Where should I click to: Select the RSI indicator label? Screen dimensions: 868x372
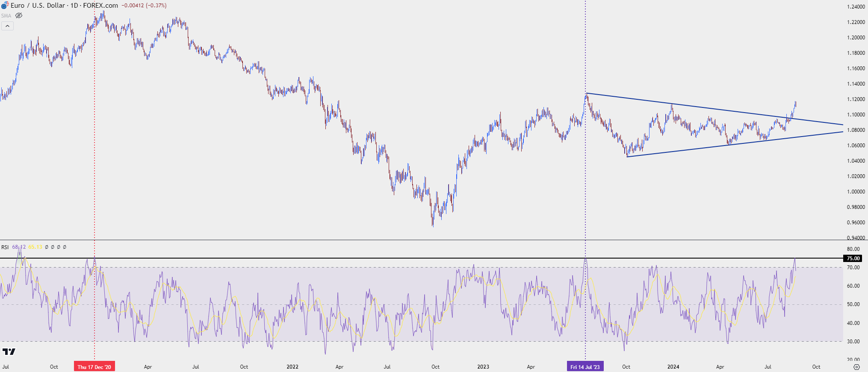pos(5,247)
